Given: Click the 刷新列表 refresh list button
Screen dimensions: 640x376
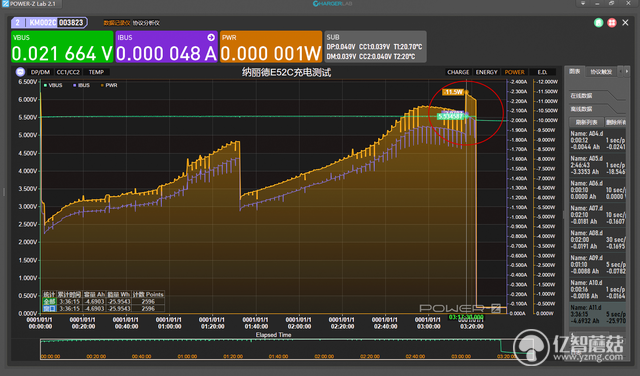Looking at the screenshot, I should pos(587,122).
